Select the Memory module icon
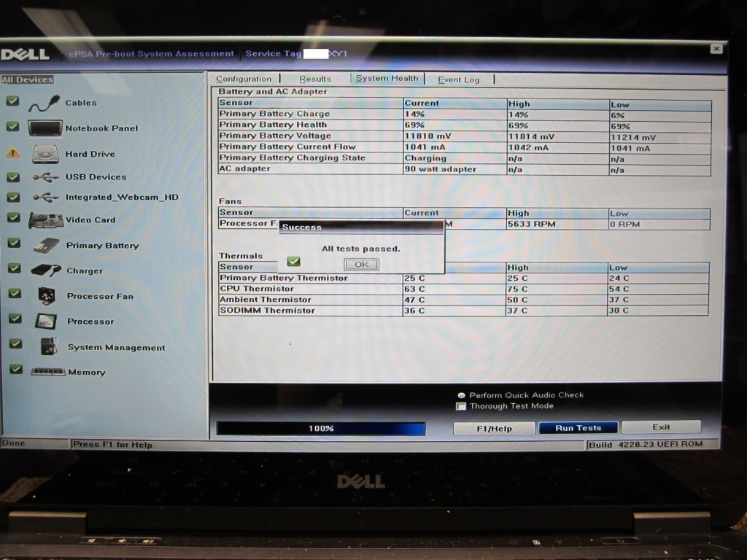747x560 pixels. (x=48, y=371)
